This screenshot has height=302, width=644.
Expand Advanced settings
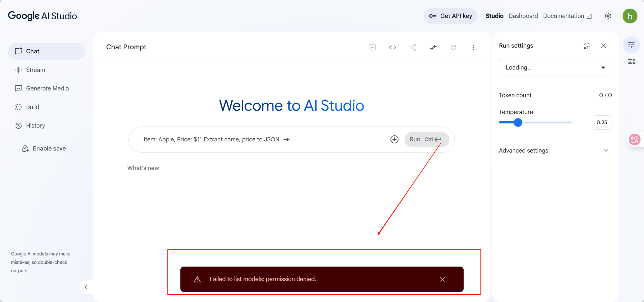555,150
